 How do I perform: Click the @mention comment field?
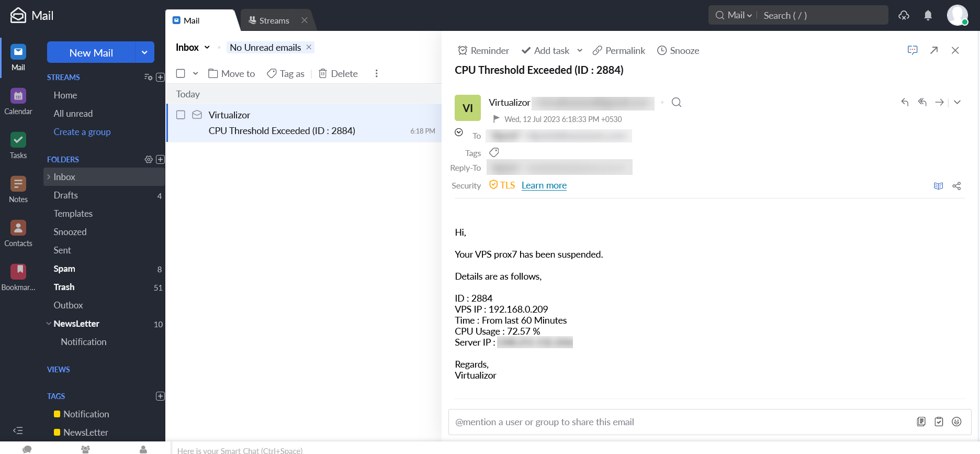[x=680, y=422]
